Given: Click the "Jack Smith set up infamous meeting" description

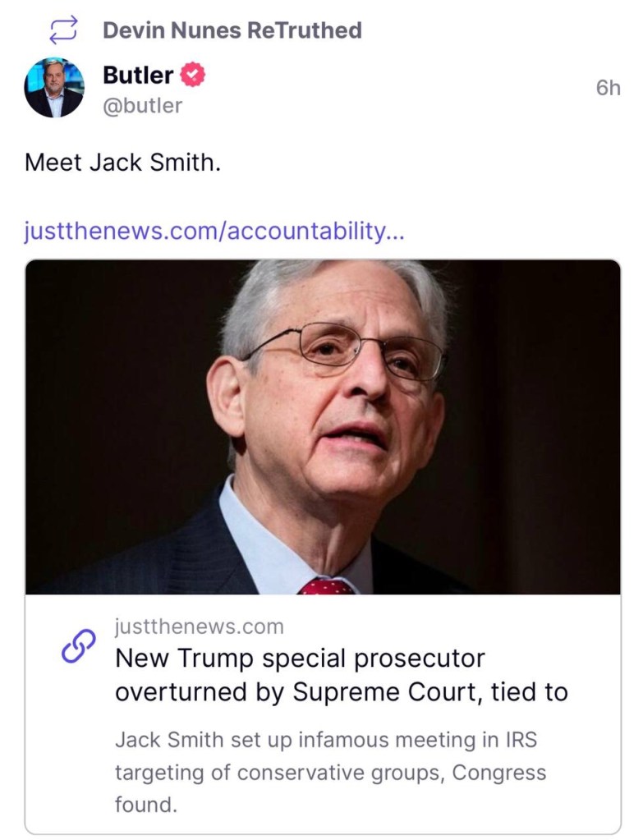Looking at the screenshot, I should tap(325, 739).
